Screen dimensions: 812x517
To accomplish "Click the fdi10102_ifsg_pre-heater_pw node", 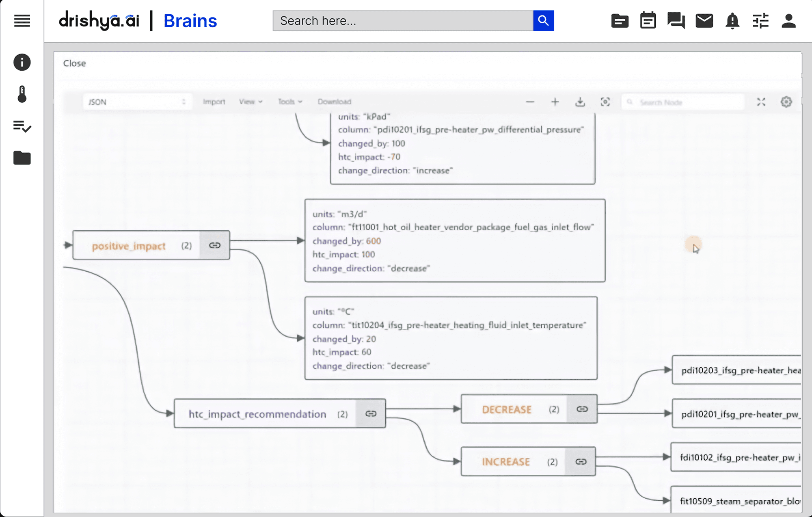I will click(736, 457).
